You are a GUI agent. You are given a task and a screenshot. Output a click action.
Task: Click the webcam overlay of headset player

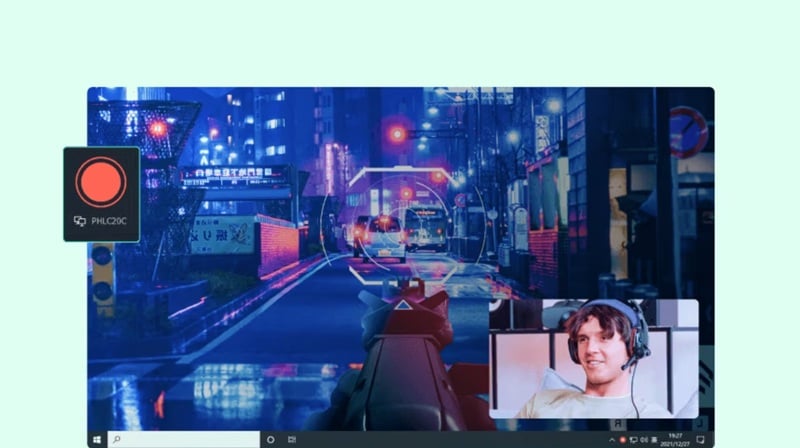[594, 359]
